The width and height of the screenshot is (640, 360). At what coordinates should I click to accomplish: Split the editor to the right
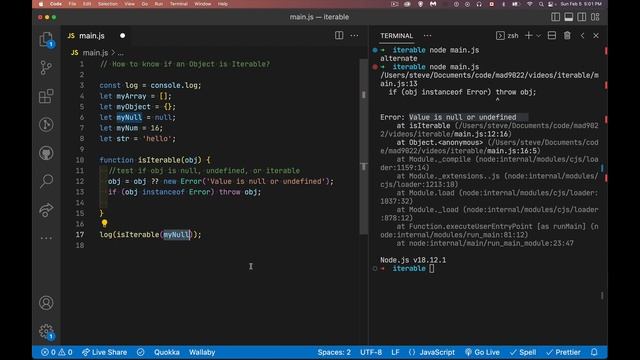[339, 36]
